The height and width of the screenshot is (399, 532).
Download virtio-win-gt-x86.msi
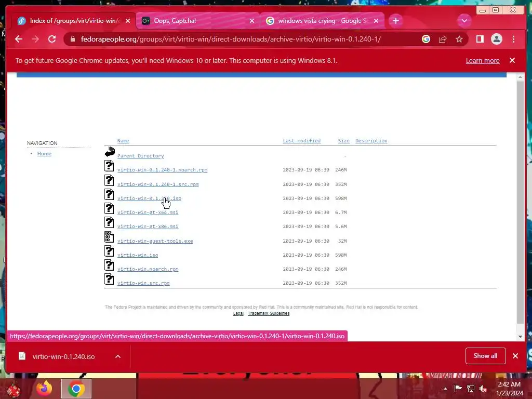point(148,227)
